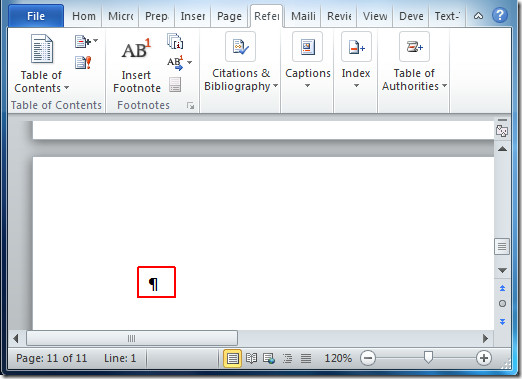Click the paragraph mark in the document
Viewport: 522px width, 379px height.
coord(153,284)
